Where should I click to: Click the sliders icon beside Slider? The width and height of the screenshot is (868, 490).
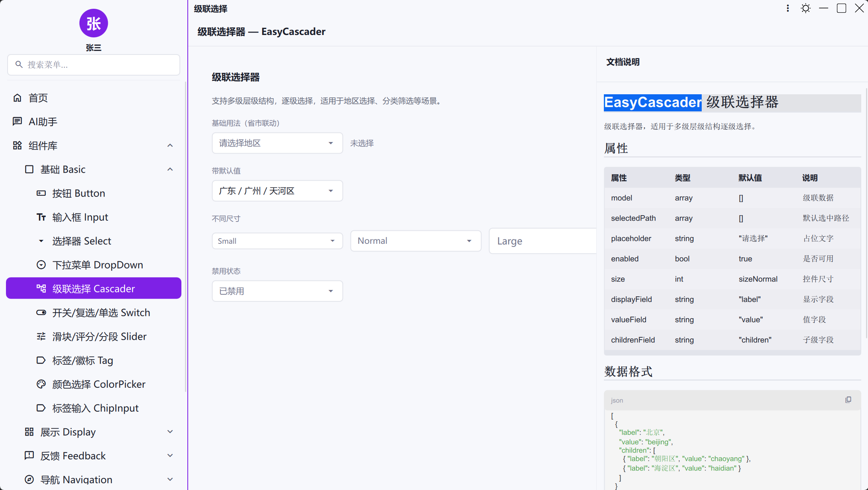tap(41, 336)
